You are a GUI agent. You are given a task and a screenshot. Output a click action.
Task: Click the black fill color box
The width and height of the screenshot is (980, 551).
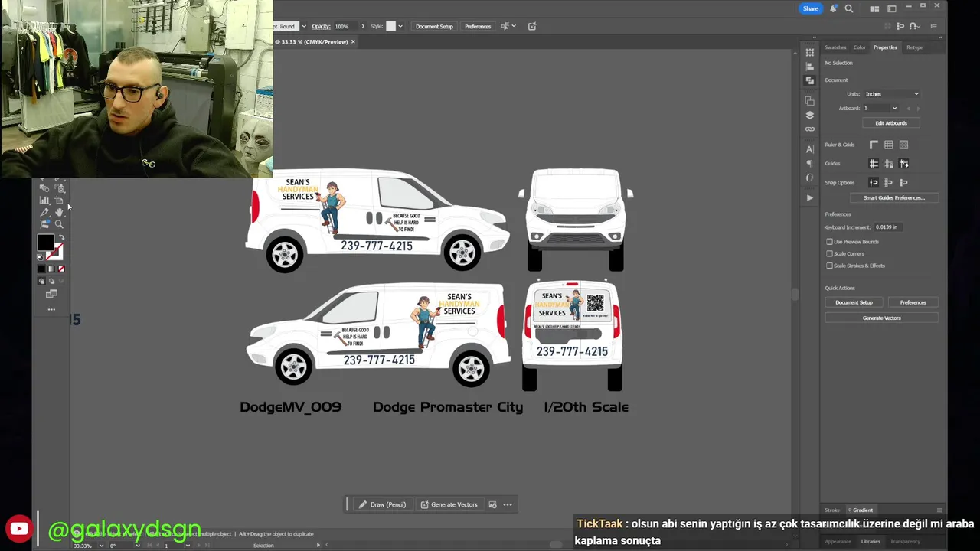[45, 243]
